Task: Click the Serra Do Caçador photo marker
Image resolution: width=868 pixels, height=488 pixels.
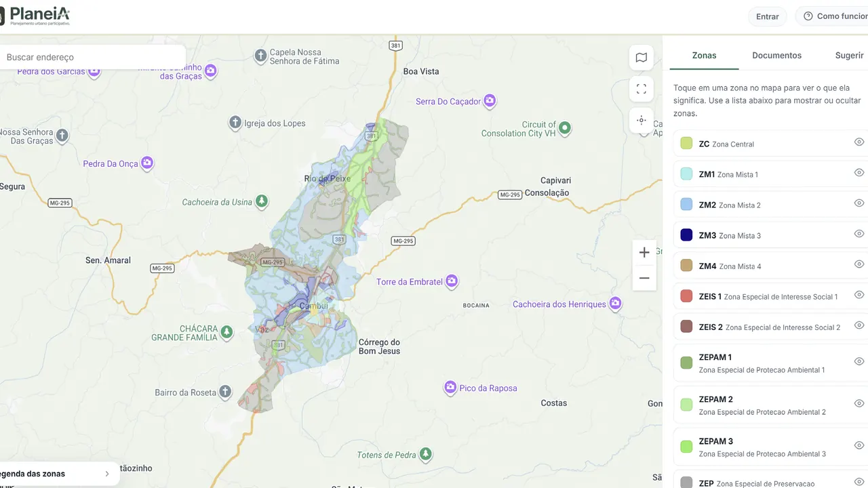Action: point(490,101)
